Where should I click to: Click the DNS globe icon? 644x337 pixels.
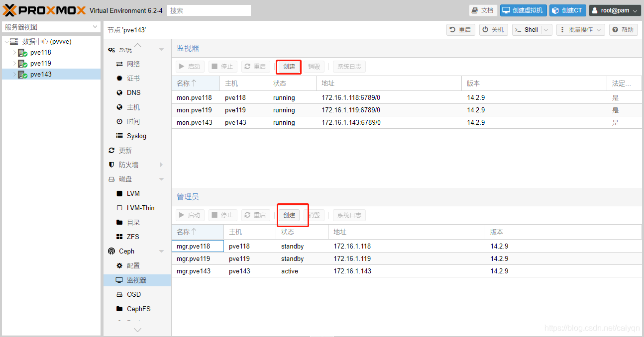coord(119,93)
